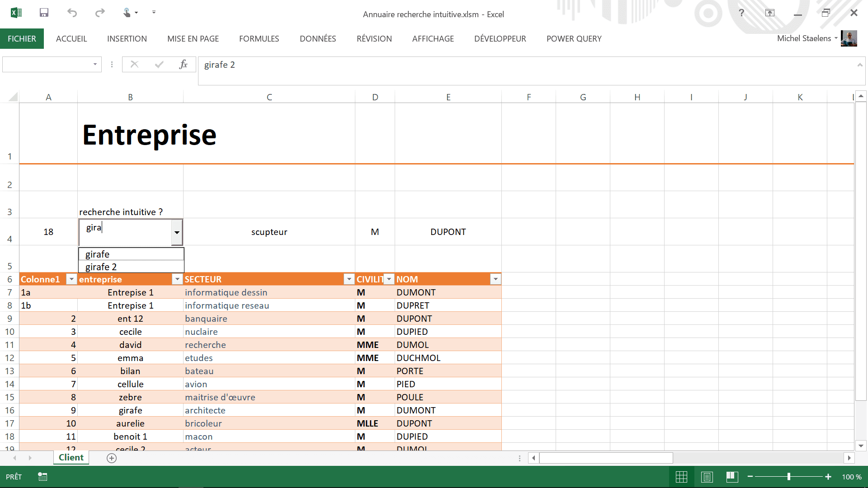This screenshot has height=488, width=868.
Task: Click the Redo arrow icon
Action: [100, 13]
